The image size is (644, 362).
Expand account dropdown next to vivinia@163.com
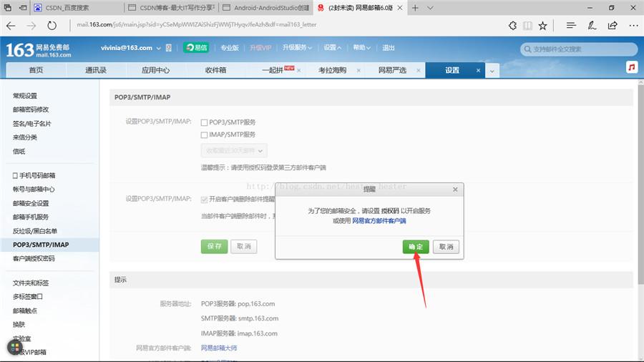coord(158,48)
